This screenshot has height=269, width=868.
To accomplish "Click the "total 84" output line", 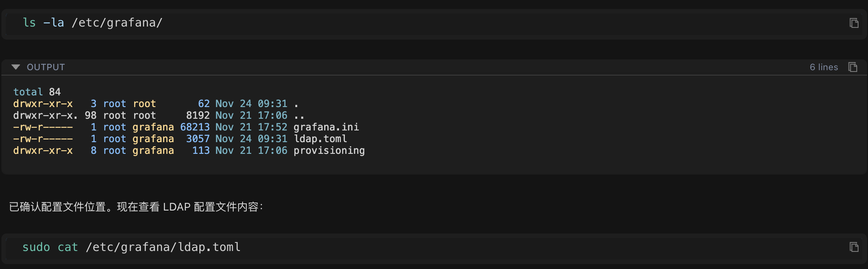I will click(x=37, y=92).
